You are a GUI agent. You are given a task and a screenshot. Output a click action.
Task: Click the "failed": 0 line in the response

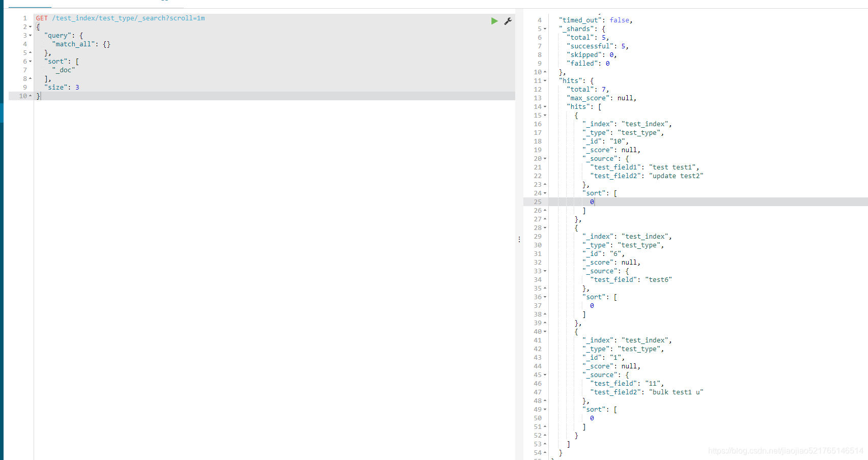(588, 63)
